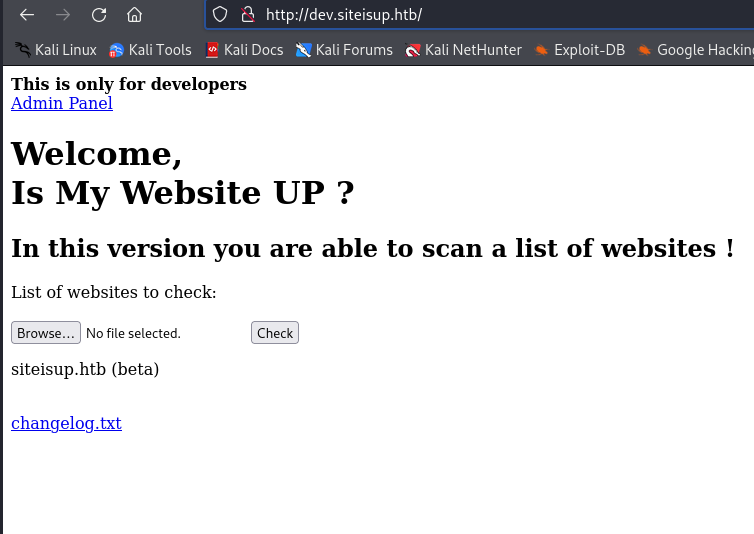Open the changelog.txt link
This screenshot has height=534, width=754.
66,423
